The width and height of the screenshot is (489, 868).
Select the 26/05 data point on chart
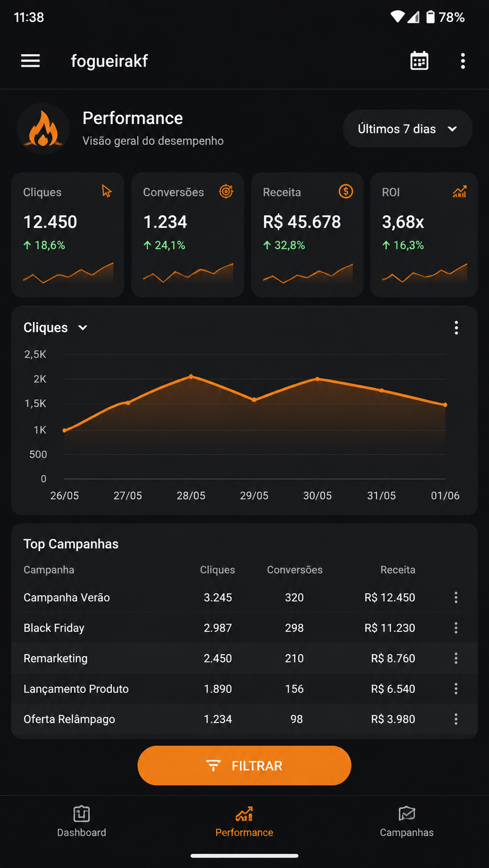64,430
